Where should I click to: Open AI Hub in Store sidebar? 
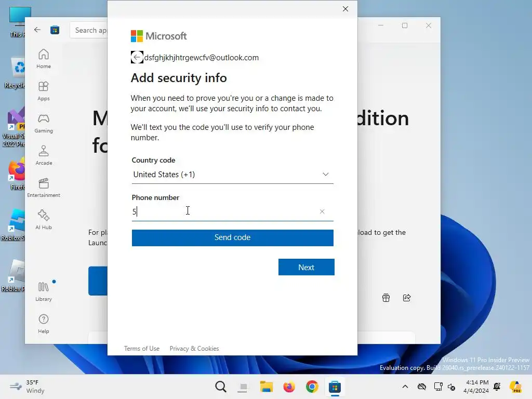click(x=44, y=220)
